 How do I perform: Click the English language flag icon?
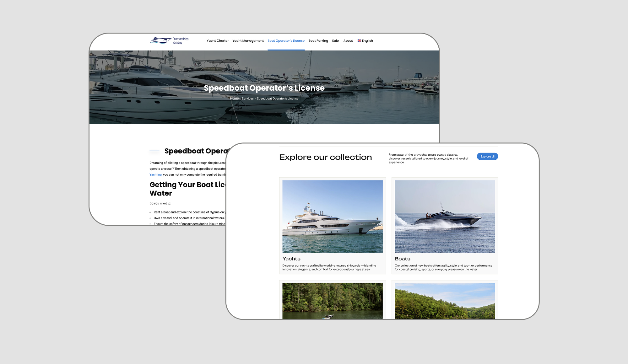pos(359,40)
